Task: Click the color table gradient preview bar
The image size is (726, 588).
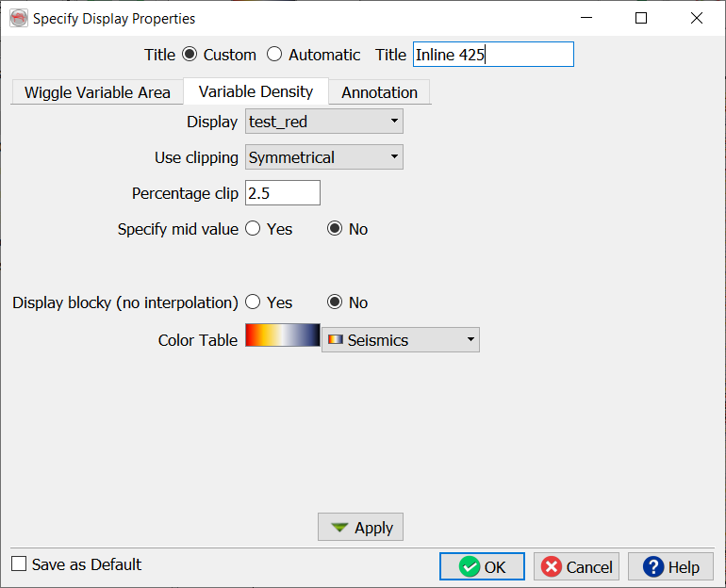Action: tap(283, 335)
